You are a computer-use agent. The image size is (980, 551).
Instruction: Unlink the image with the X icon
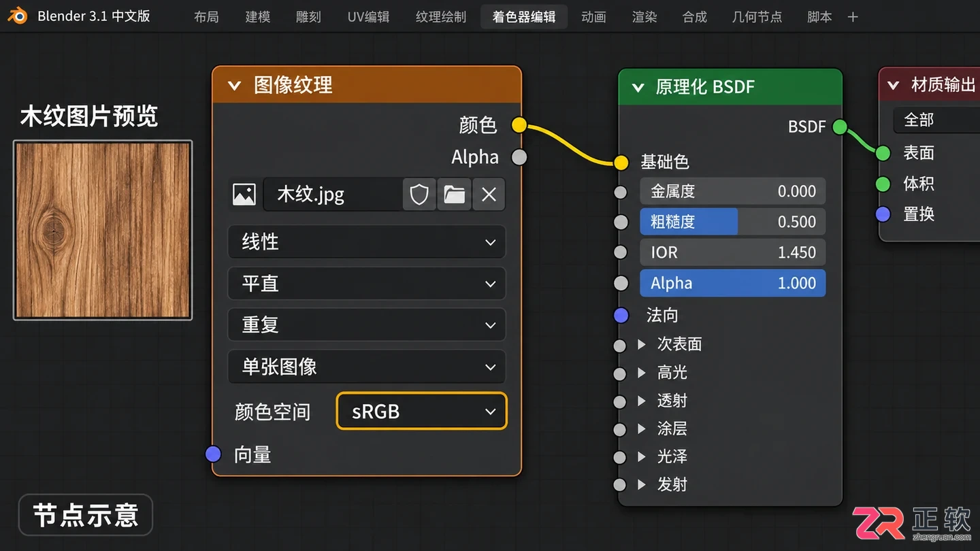click(x=489, y=195)
